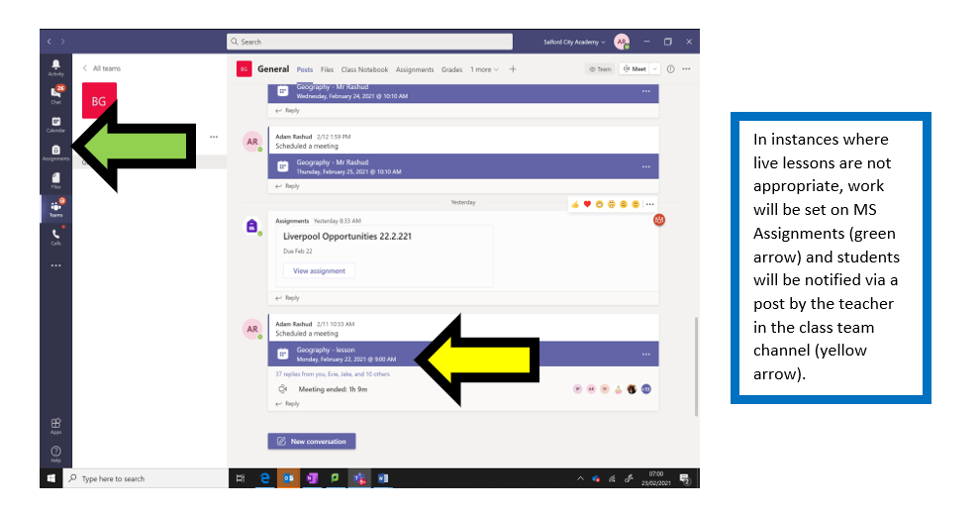Image resolution: width=980 pixels, height=514 pixels.
Task: Open options for the February 24 meeting card
Action: click(645, 91)
